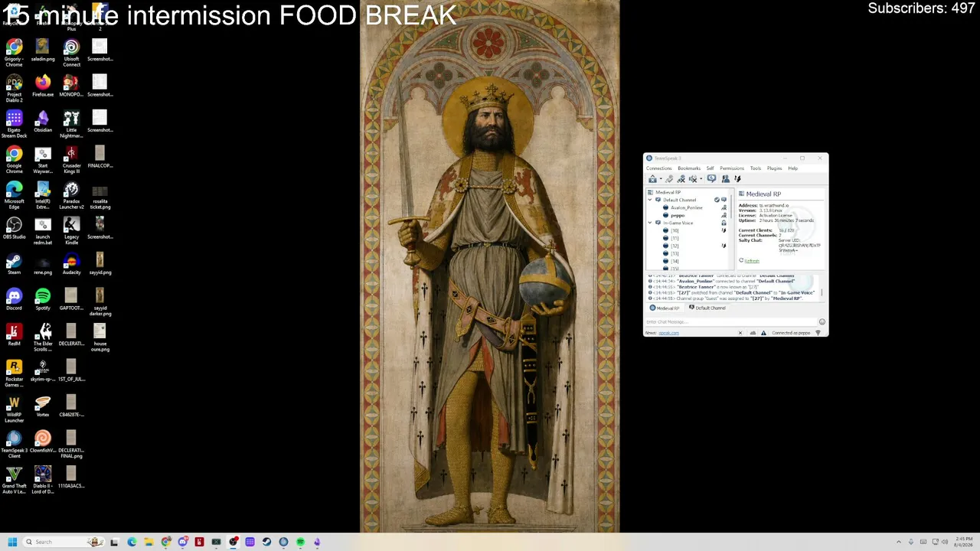The image size is (980, 551).
Task: Open the Project Diablo 2 desktop icon
Action: click(x=14, y=88)
